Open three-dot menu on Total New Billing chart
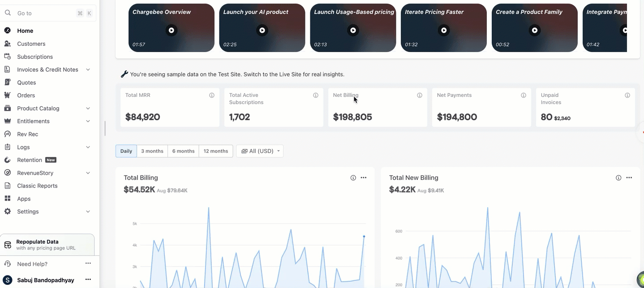The image size is (644, 288). [629, 178]
